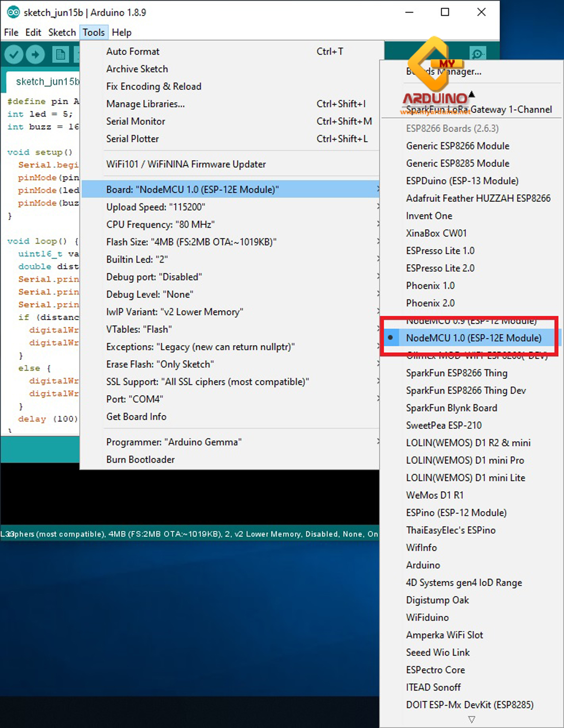Open the sketch_jun15b editor tab
Screen dimensions: 564x728
pyautogui.click(x=47, y=82)
